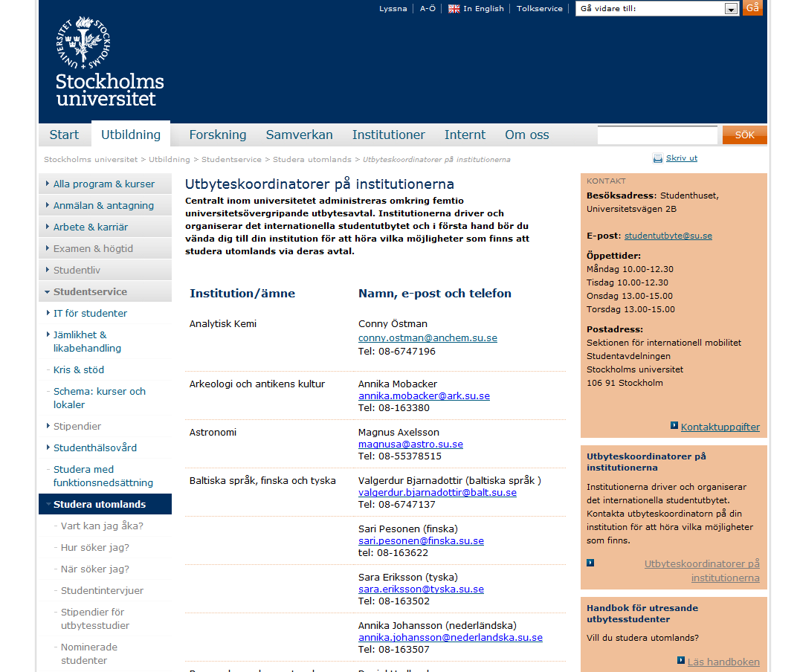
Task: Open the 'Gå vidare till' dropdown
Action: point(656,9)
